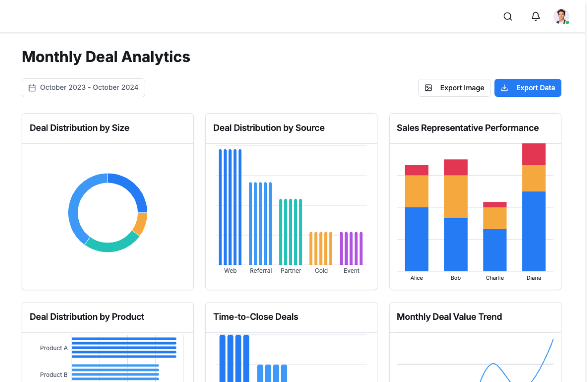Click the Product A horizontal bars

pos(124,347)
